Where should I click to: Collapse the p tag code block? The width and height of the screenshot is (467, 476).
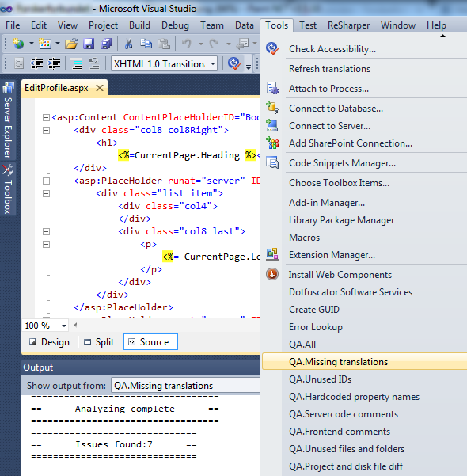point(46,245)
